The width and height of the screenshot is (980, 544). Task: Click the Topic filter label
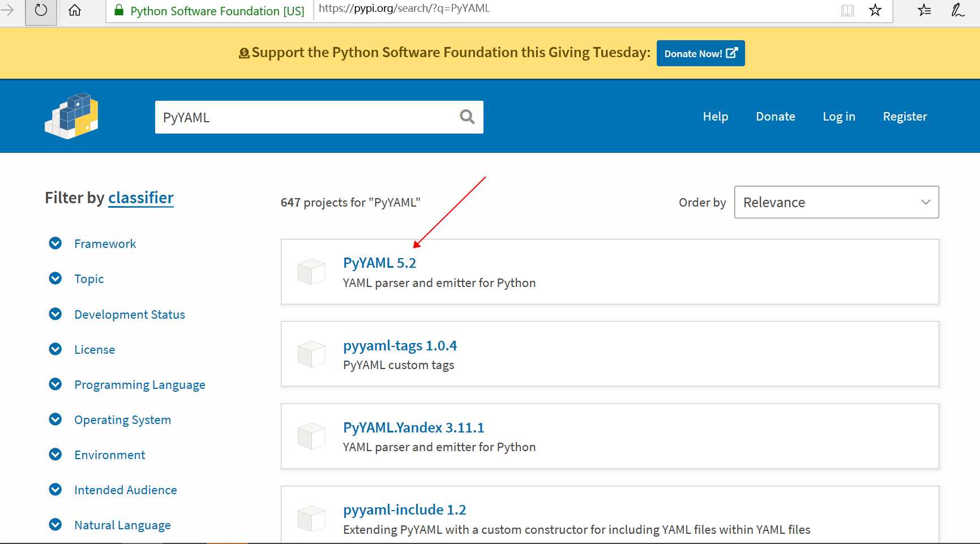89,279
